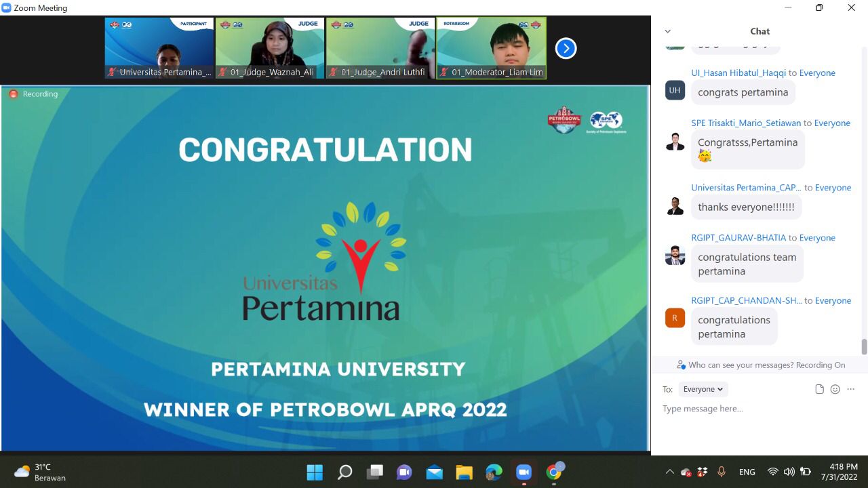
Task: Open the emoji picker in chat
Action: (835, 389)
